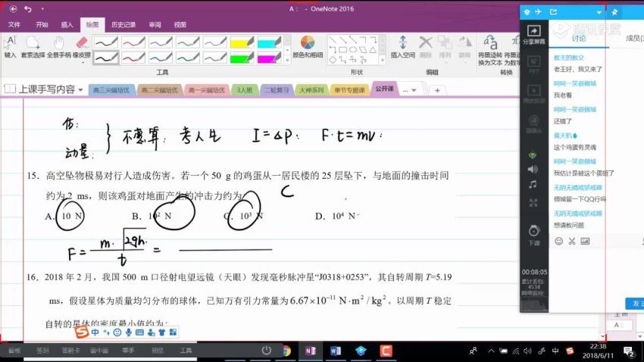The height and width of the screenshot is (362, 644).
Task: Toggle the speaker volume icon in sidebar
Action: [x=533, y=169]
